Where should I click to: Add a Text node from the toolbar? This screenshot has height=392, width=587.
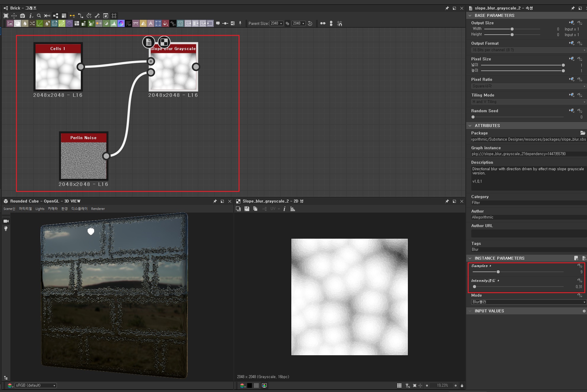[151, 23]
